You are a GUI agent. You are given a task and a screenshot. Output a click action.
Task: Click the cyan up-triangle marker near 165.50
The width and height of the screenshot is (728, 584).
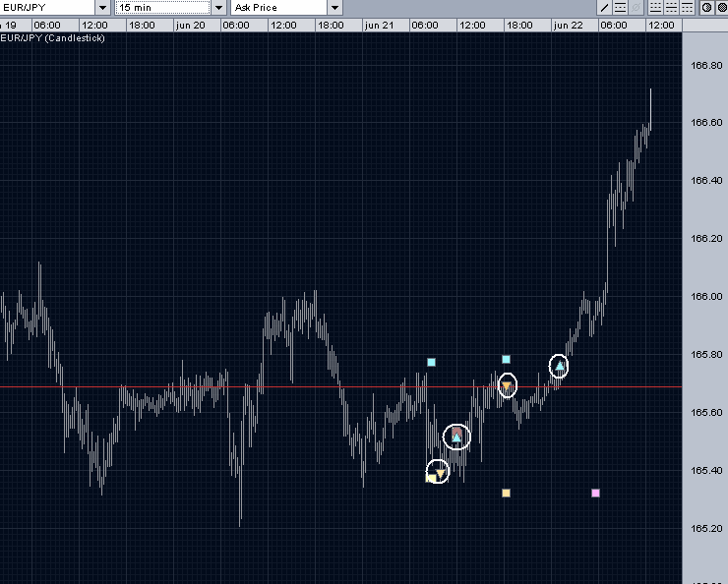point(456,437)
